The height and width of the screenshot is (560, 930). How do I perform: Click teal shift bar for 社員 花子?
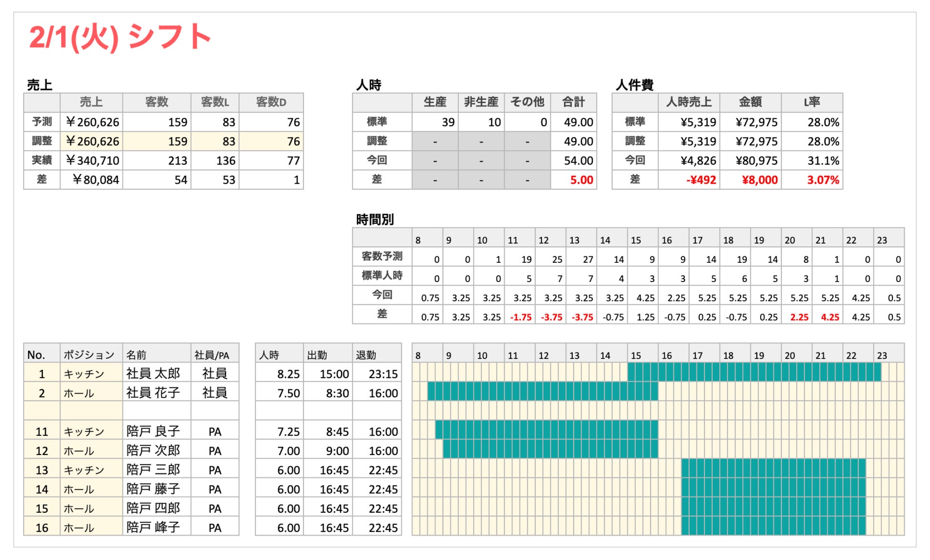pos(542,391)
